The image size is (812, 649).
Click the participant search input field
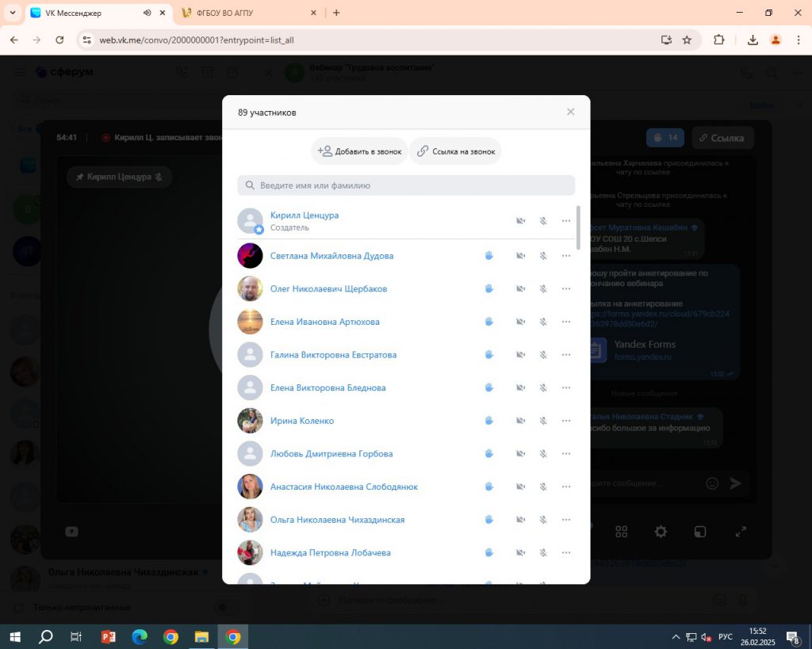coord(406,185)
